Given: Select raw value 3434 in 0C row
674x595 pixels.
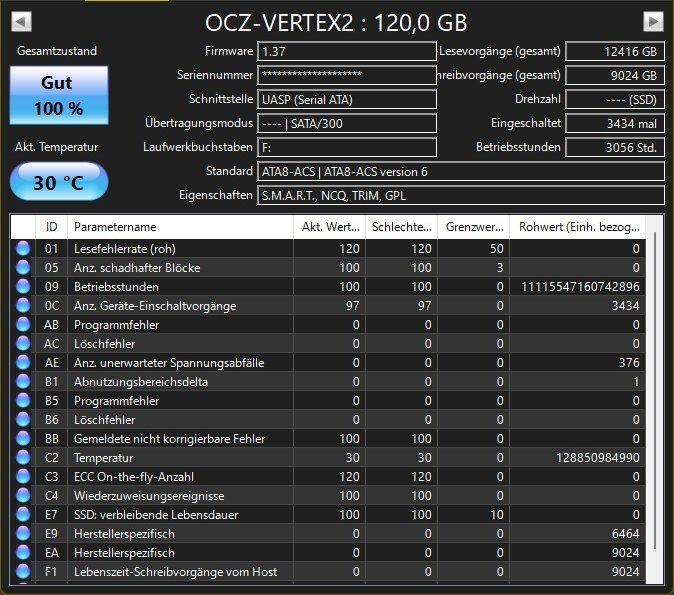Looking at the screenshot, I should click(626, 306).
